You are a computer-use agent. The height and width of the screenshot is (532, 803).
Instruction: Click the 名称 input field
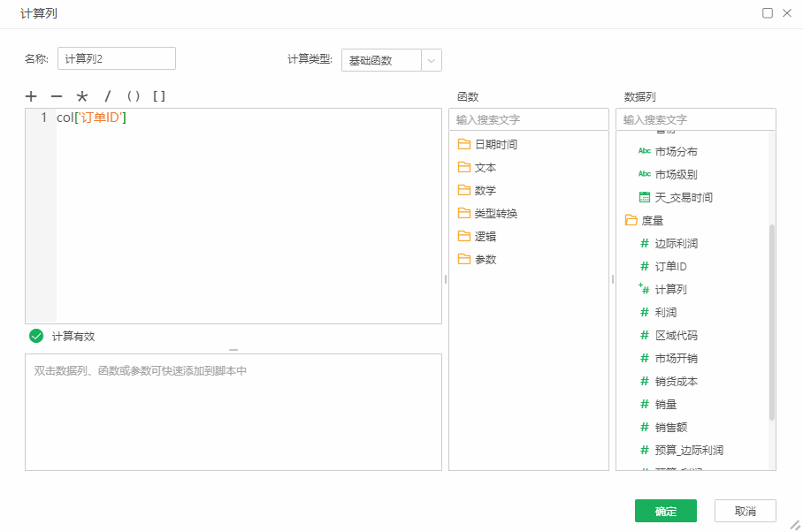pos(115,57)
